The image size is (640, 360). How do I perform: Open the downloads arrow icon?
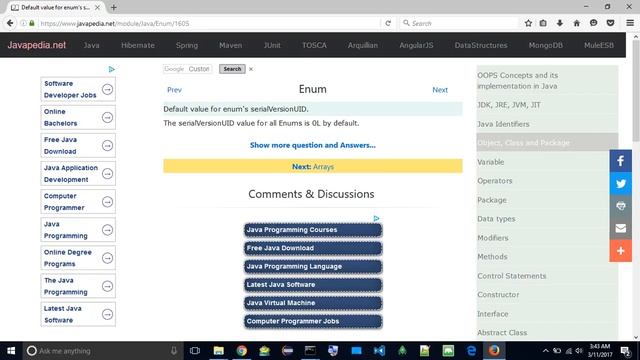(x=560, y=23)
